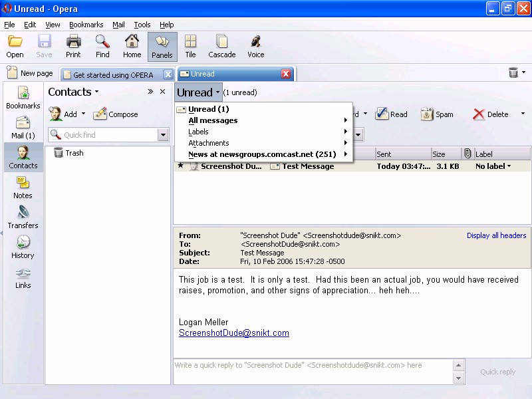The height and width of the screenshot is (399, 532).
Task: Click Display all headers link
Action: tap(496, 235)
